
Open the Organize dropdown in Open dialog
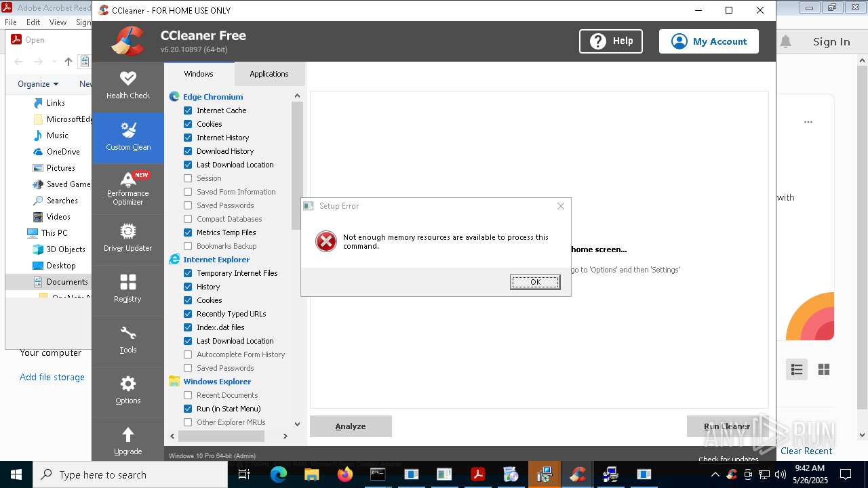(38, 84)
